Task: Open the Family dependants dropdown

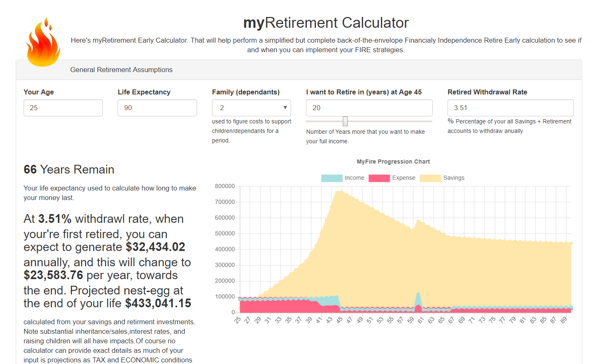Action: tap(251, 108)
